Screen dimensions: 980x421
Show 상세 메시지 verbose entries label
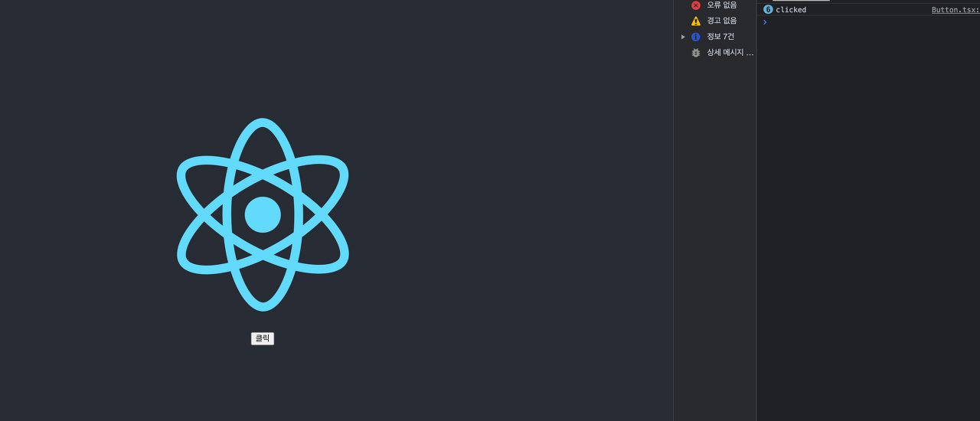[730, 53]
